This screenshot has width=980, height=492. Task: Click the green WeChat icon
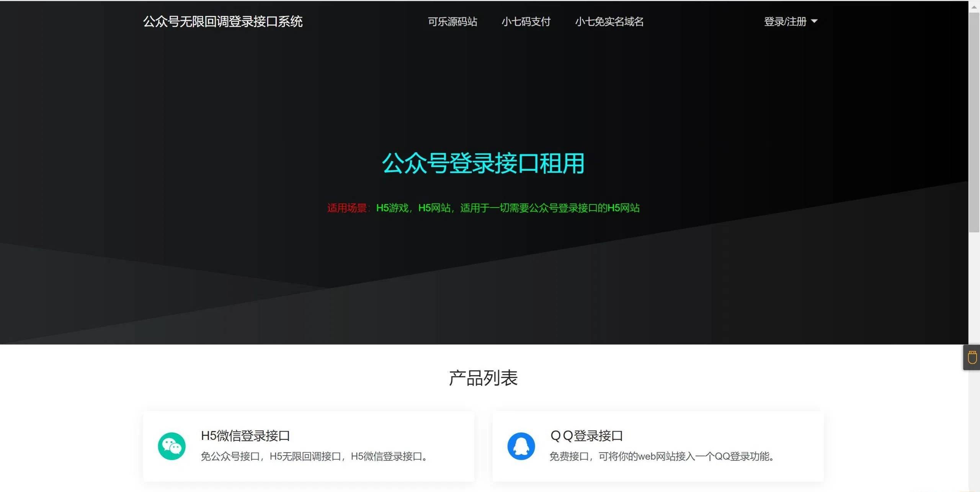171,446
